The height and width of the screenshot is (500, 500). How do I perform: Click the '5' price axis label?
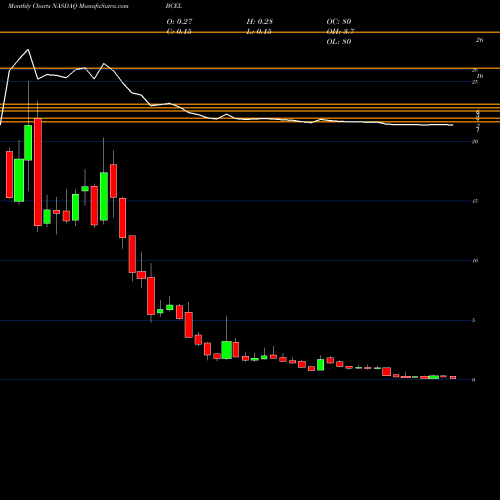click(x=474, y=320)
